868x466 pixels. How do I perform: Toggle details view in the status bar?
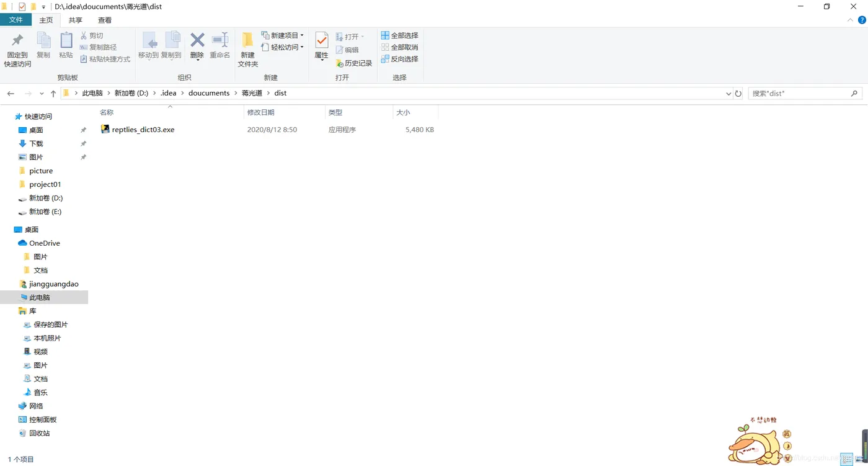click(846, 459)
